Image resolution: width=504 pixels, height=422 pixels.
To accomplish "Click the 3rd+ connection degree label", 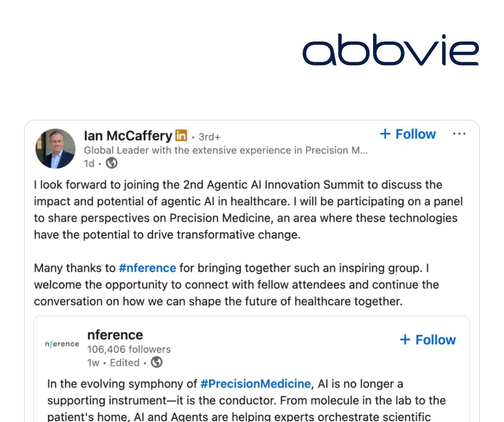I will (x=209, y=137).
